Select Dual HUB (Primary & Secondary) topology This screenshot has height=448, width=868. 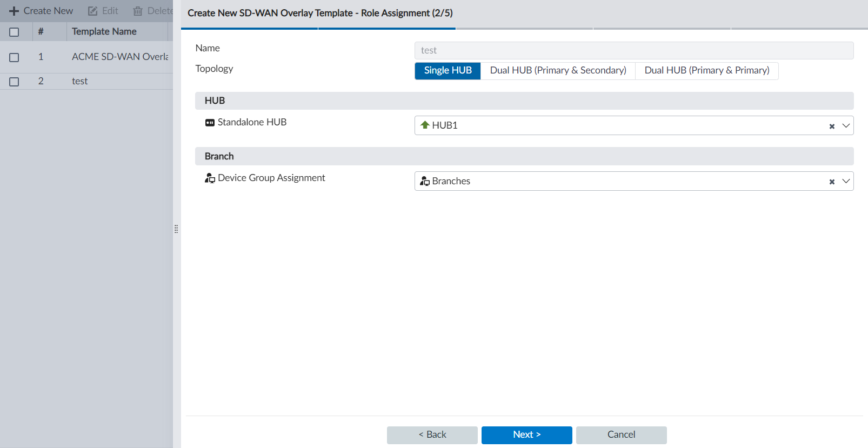coord(558,71)
